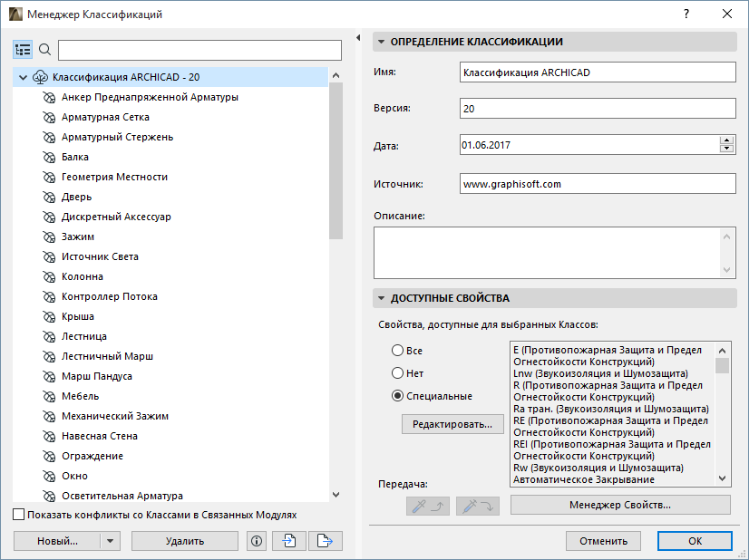The width and height of the screenshot is (749, 560).
Task: Increase the Дата value with up arrow
Action: click(726, 140)
